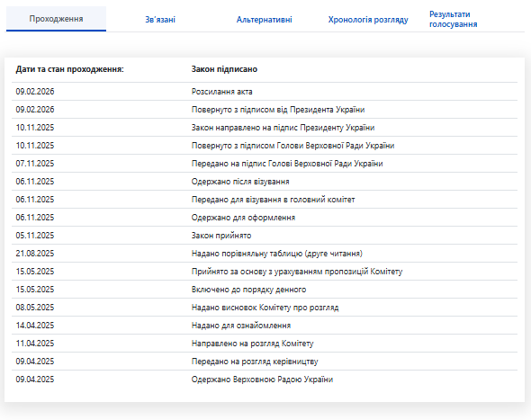The width and height of the screenshot is (531, 420).
Task: Click the Закон прийнято row
Action: pyautogui.click(x=265, y=235)
